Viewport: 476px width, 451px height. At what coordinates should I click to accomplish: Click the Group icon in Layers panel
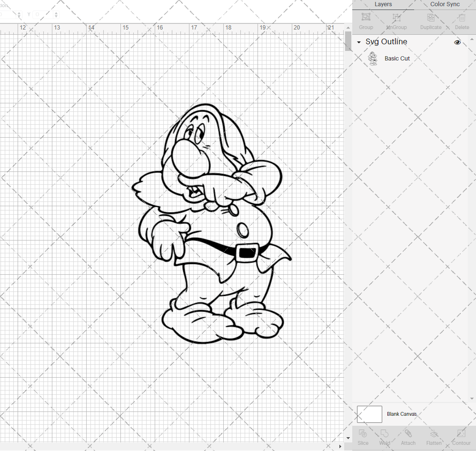[x=366, y=17]
